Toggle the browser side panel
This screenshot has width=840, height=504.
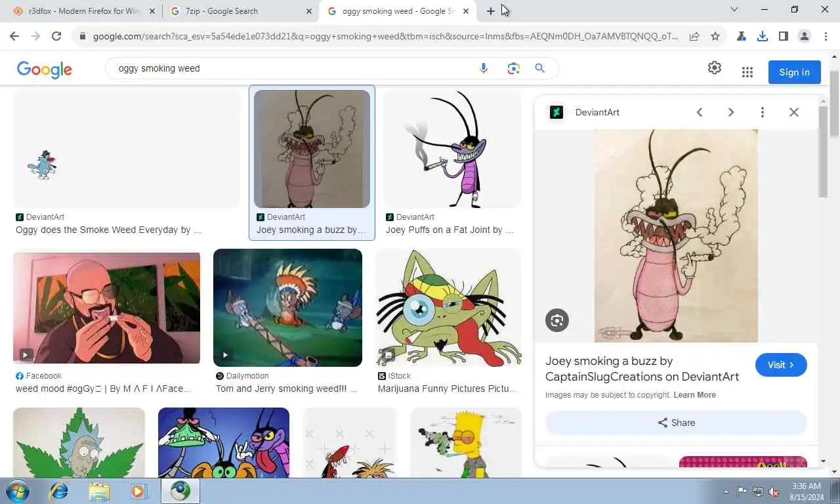pos(784,36)
